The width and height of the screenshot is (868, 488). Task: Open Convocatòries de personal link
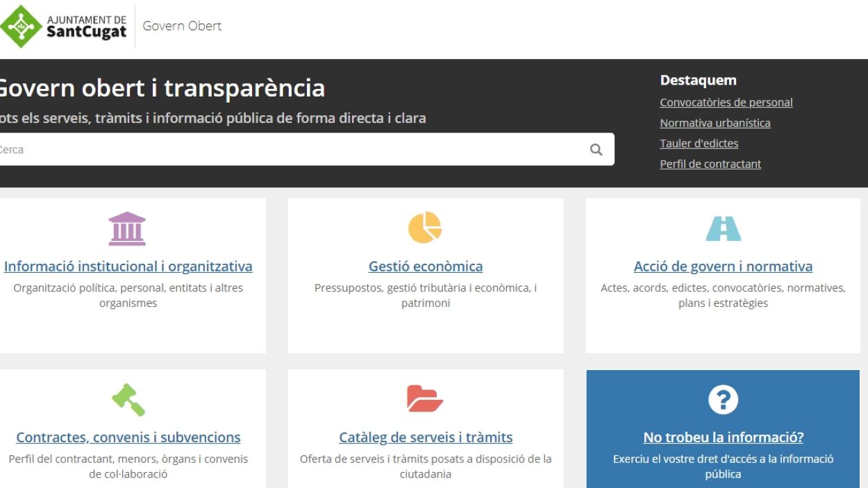click(x=726, y=103)
